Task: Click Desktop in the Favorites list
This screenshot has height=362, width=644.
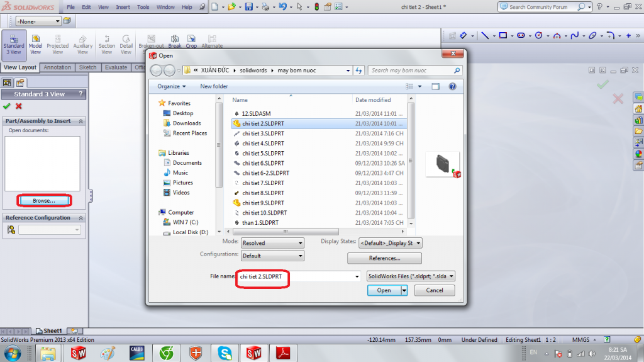Action: point(183,113)
